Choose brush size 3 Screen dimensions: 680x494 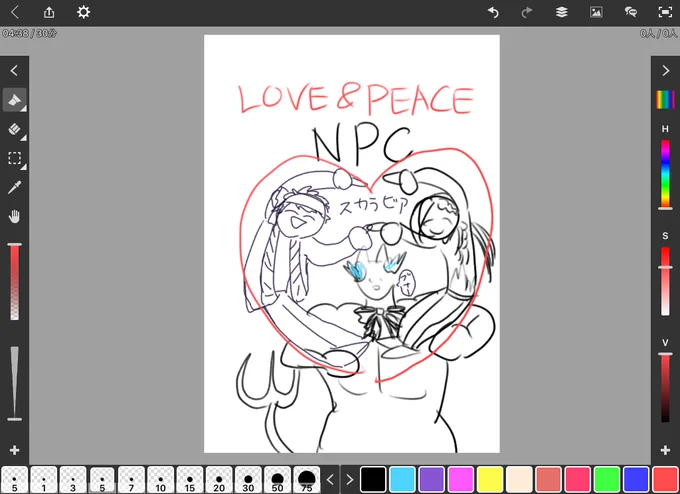(73, 480)
